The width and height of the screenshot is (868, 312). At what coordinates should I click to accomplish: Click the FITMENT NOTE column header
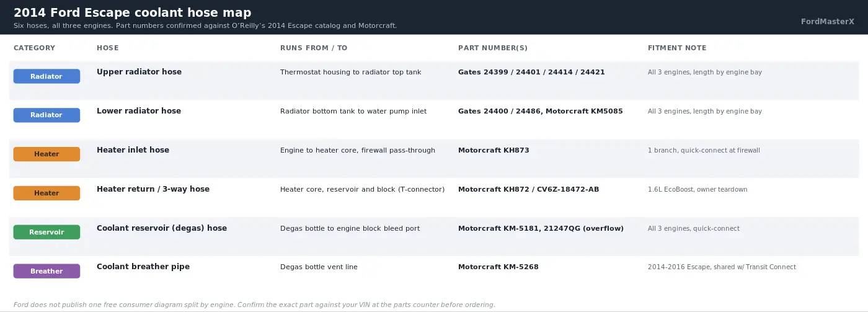(x=677, y=48)
